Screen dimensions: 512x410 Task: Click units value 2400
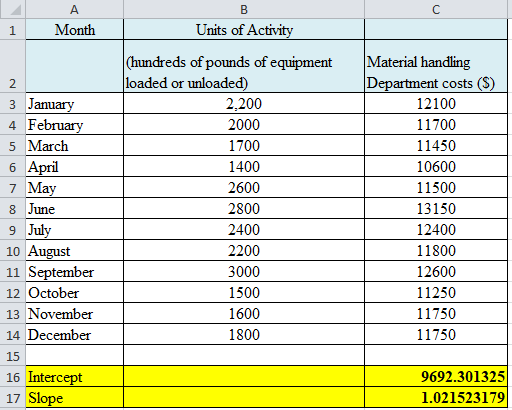244,230
